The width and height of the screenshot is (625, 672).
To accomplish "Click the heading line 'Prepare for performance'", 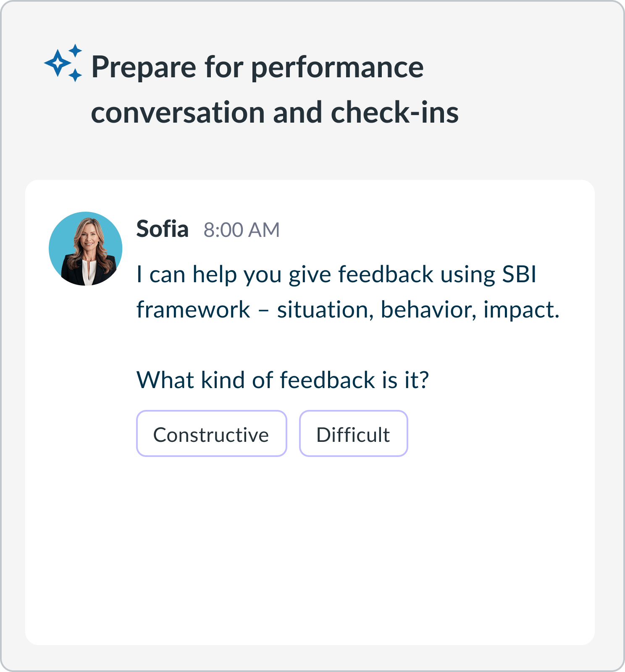I will click(x=257, y=67).
